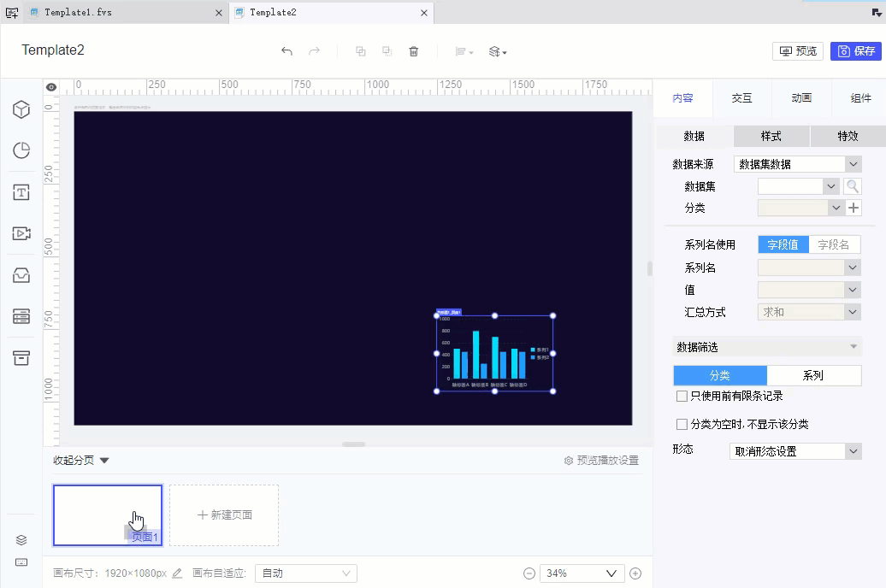Open the 值 dropdown
The width and height of the screenshot is (886, 588).
[809, 290]
